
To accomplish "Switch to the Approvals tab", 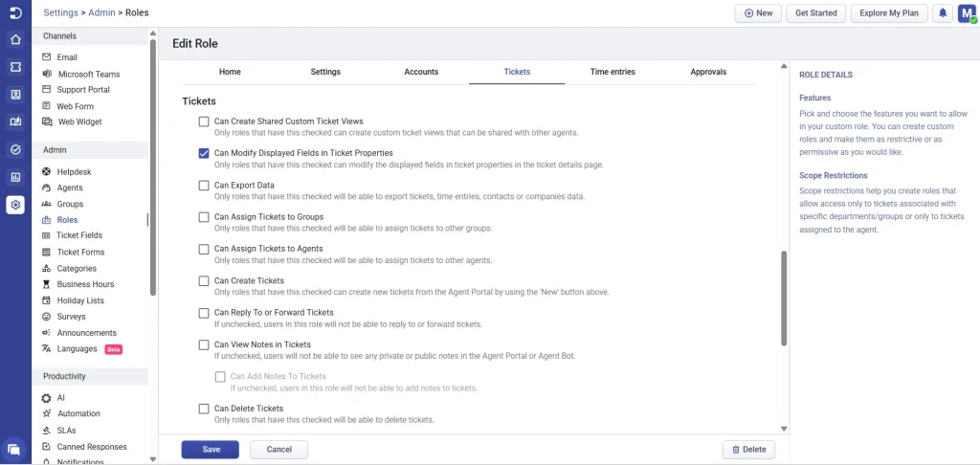I will click(708, 72).
